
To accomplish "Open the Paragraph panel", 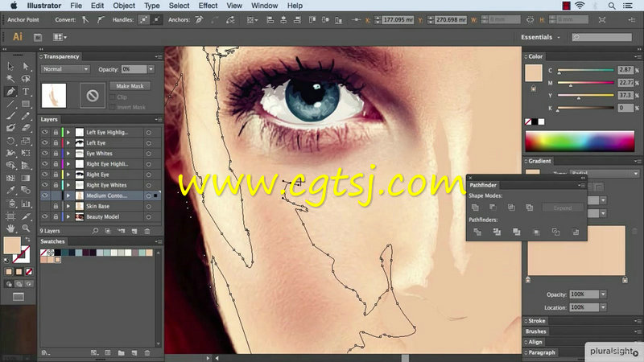I will coord(541,352).
